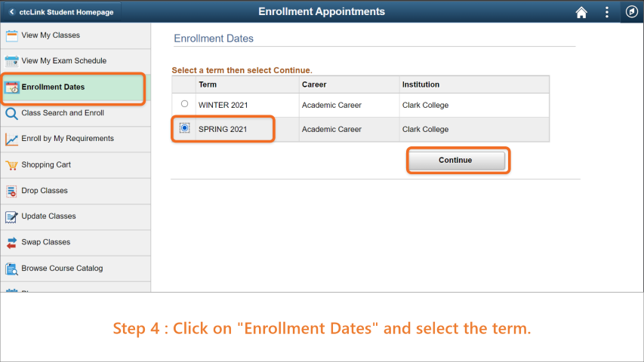Go back to ctcLink Student Homepage

[62, 12]
